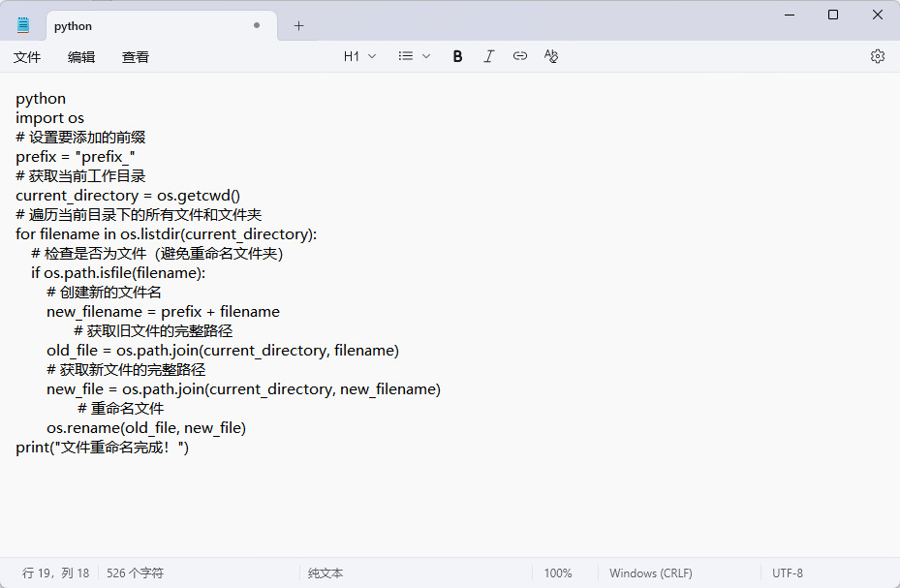Click the 'for filename in os.listdir' line

click(167, 234)
